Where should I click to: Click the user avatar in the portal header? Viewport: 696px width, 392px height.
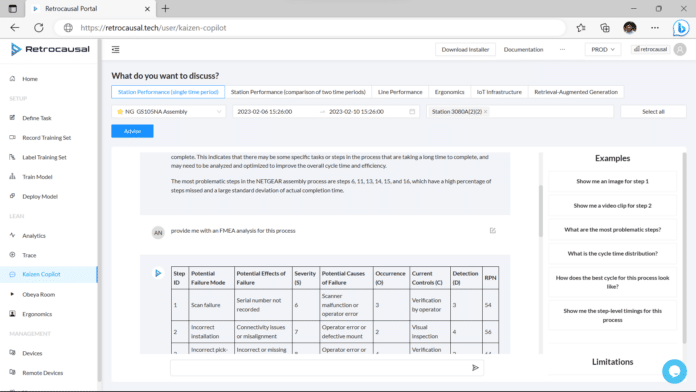click(680, 49)
